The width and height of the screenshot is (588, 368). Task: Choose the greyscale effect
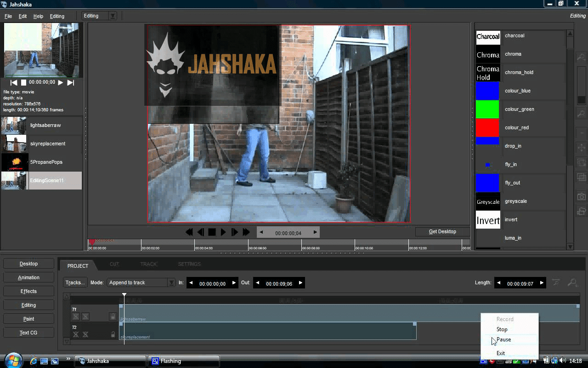click(x=520, y=201)
